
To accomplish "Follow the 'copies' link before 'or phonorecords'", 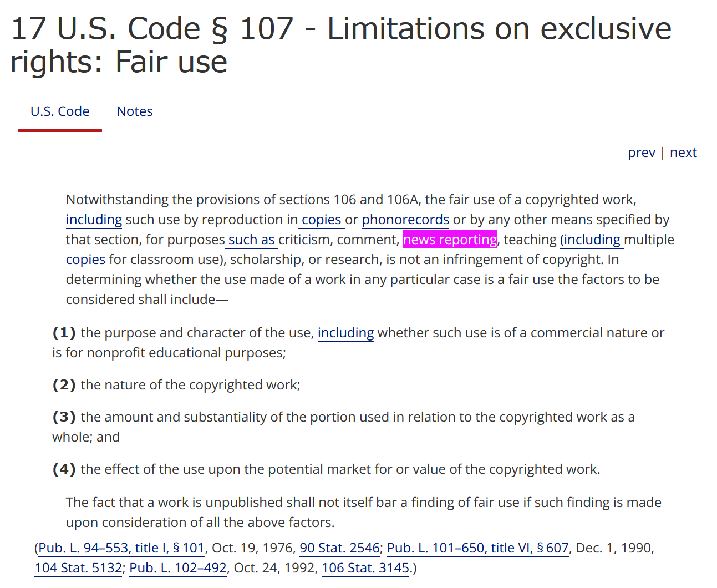I will [322, 220].
